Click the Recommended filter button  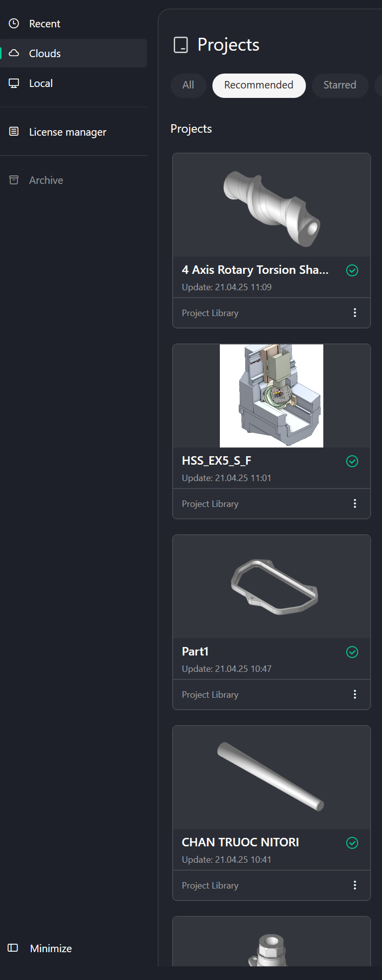point(259,85)
